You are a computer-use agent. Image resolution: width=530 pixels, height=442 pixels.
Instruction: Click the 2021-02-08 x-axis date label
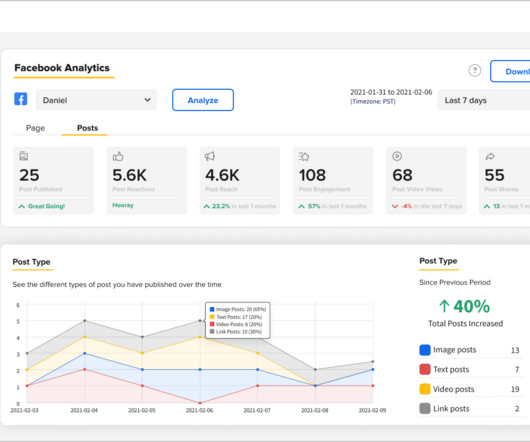(x=315, y=410)
